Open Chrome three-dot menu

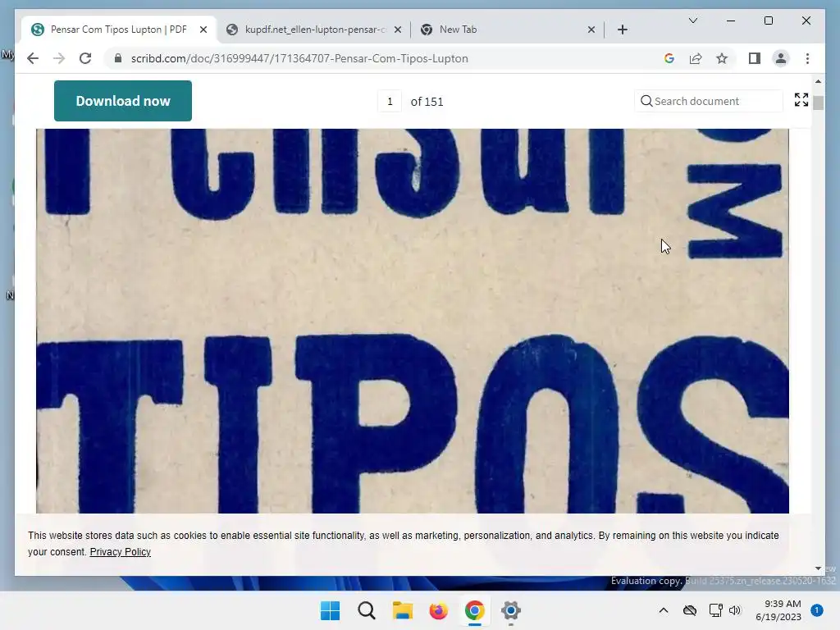(807, 58)
